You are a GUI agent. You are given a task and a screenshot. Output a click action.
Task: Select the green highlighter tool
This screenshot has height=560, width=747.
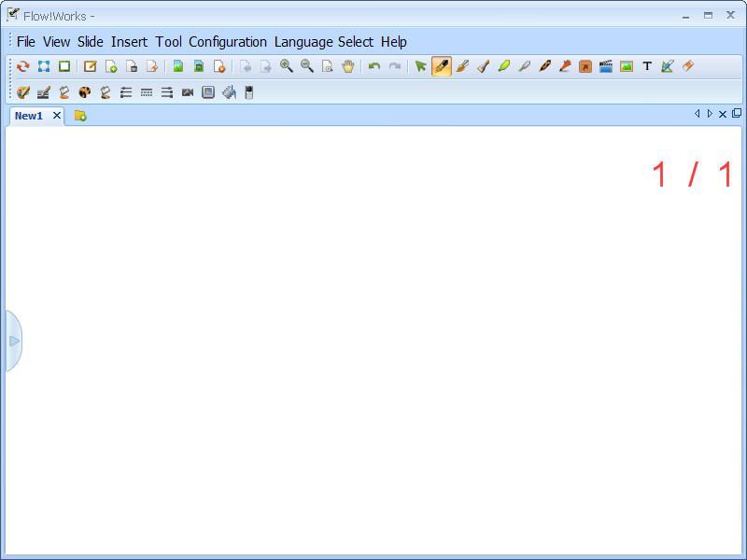pyautogui.click(x=503, y=66)
